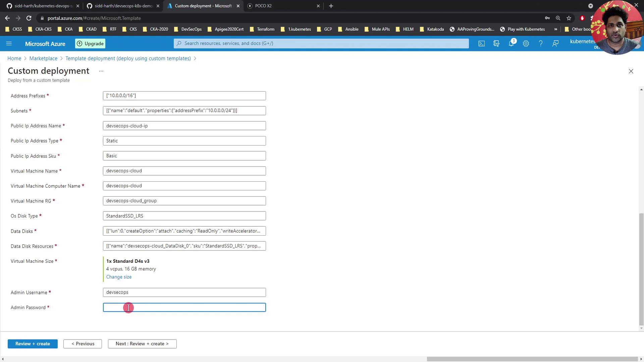Viewport: 644px width, 362px height.
Task: Open portal settings gear
Action: (x=526, y=44)
